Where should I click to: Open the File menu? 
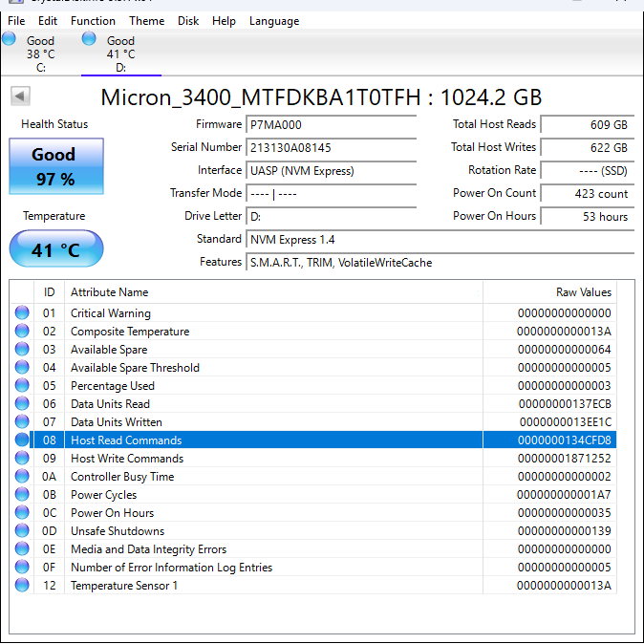(16, 21)
